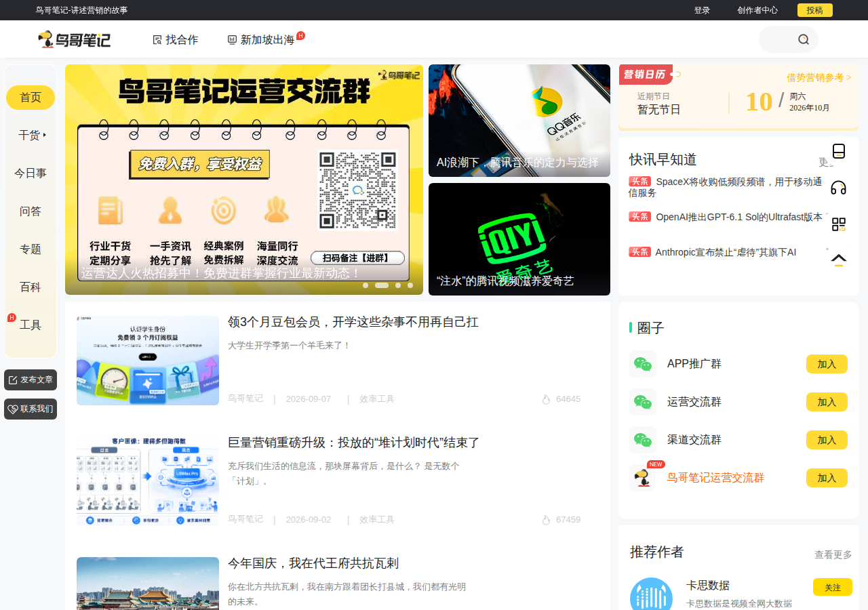Click the back-to-top arrow icon
This screenshot has height=610, width=868.
(839, 260)
